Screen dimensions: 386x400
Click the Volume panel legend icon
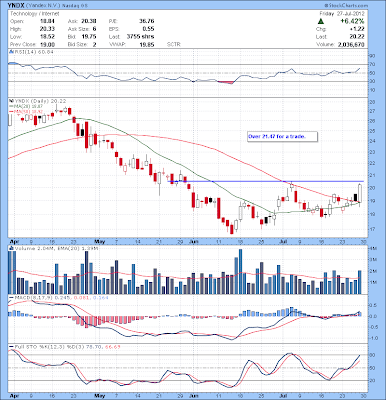coord(11,248)
